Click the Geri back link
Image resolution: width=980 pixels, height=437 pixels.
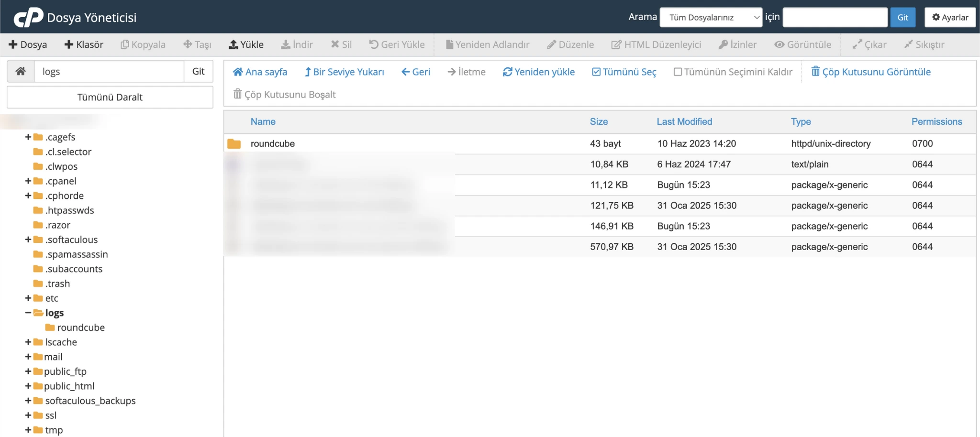pyautogui.click(x=416, y=72)
